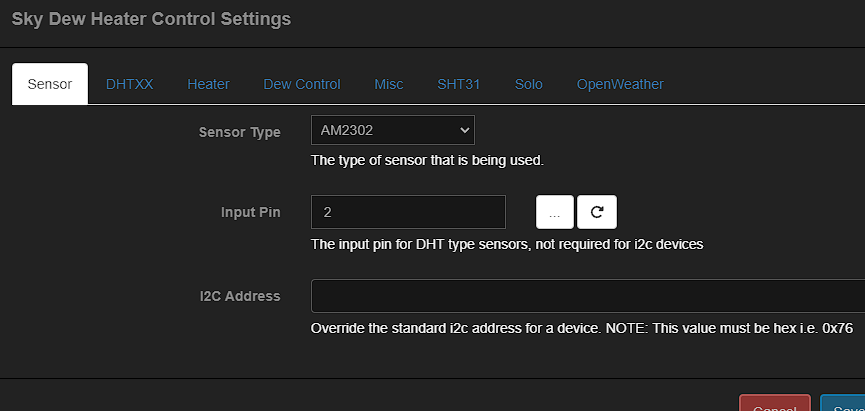Image resolution: width=865 pixels, height=411 pixels.
Task: Click the Sky Dew Heater Control Settings title
Action: (x=152, y=19)
